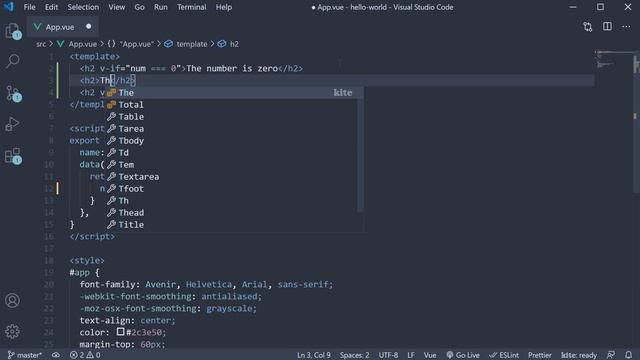Open the Terminal menu

coord(191,7)
